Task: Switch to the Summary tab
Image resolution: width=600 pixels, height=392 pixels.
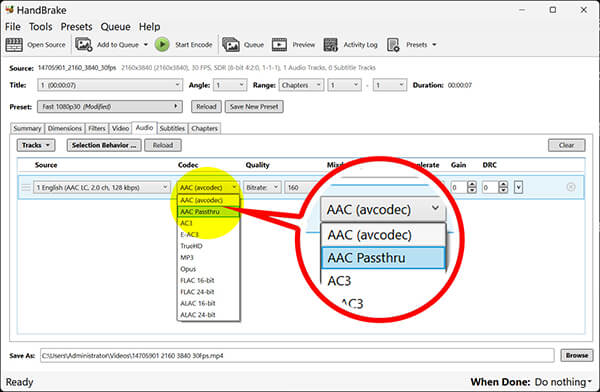Action: pyautogui.click(x=27, y=128)
